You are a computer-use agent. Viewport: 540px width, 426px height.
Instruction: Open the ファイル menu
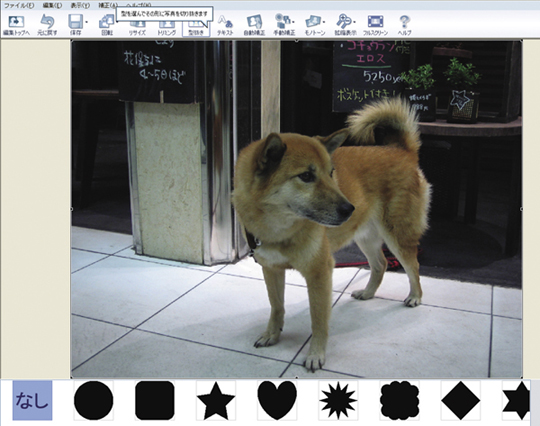click(19, 5)
